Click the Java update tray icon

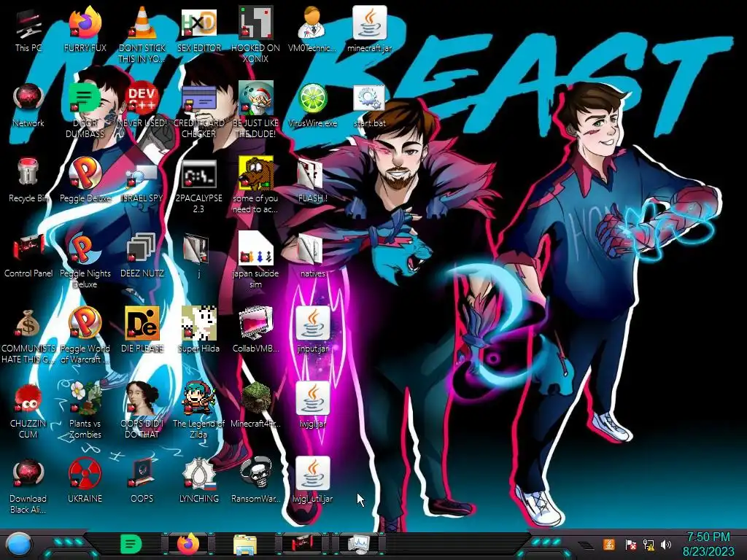coord(609,545)
